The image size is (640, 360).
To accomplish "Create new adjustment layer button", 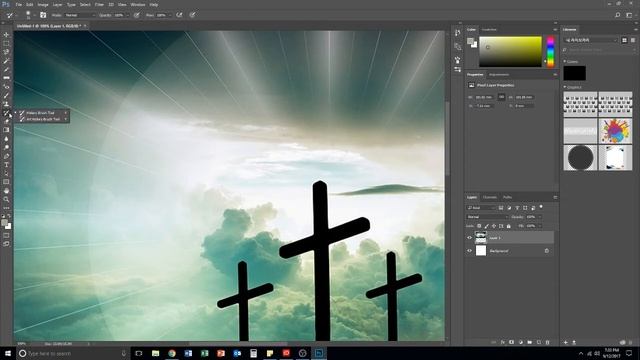I will click(520, 342).
